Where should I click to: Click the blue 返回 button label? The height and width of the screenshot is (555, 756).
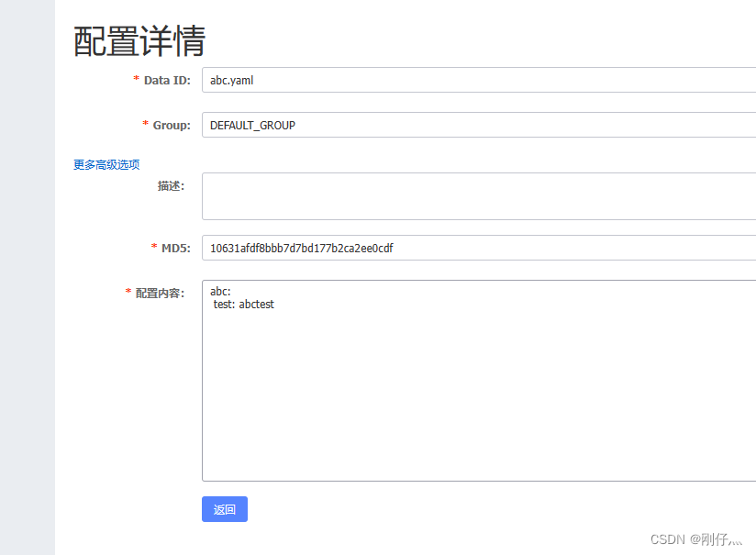224,509
